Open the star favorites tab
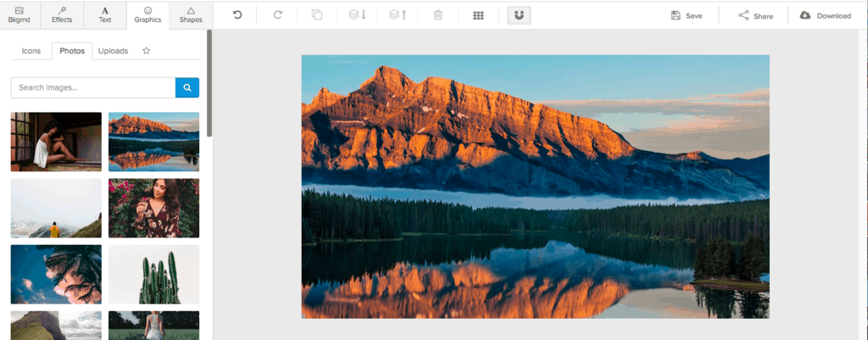The width and height of the screenshot is (868, 340). [x=146, y=51]
